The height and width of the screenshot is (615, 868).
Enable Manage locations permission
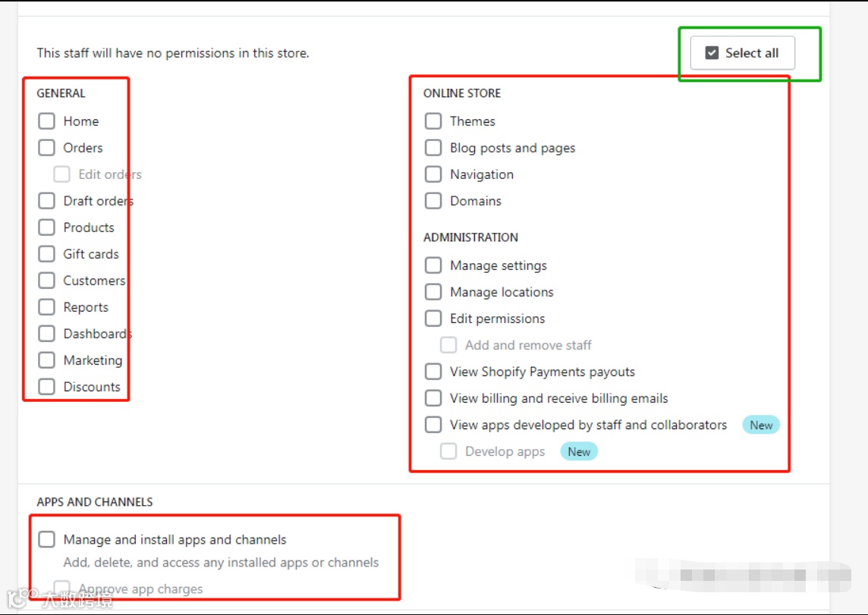433,292
